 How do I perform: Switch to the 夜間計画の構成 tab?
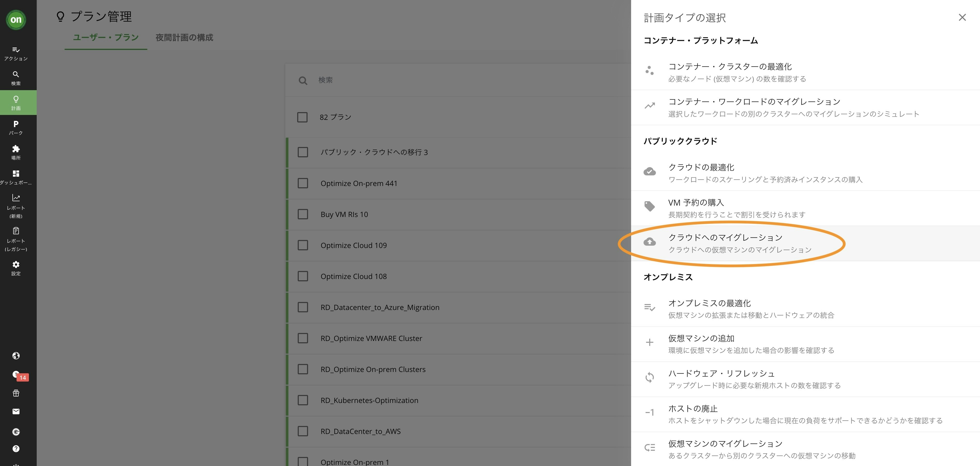184,38
